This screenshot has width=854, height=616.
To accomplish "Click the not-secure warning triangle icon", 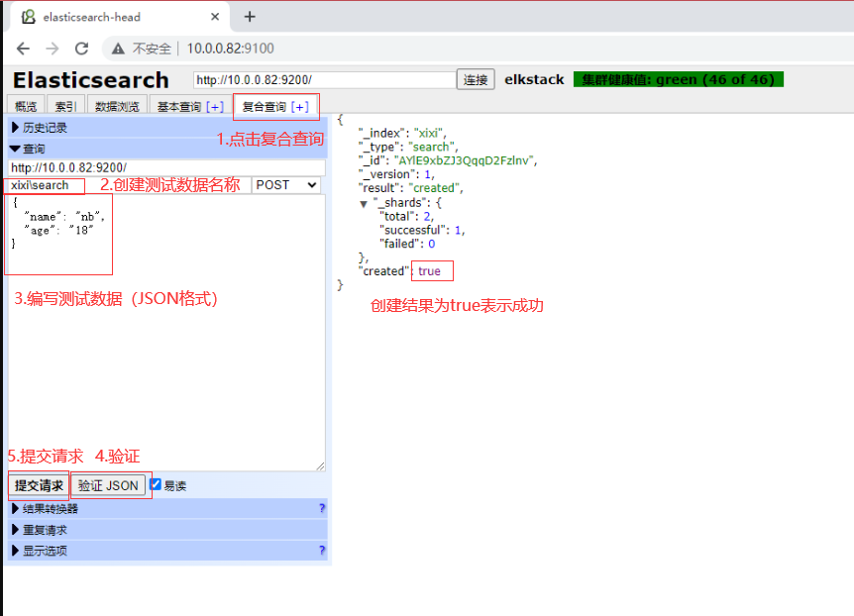I will (x=118, y=49).
